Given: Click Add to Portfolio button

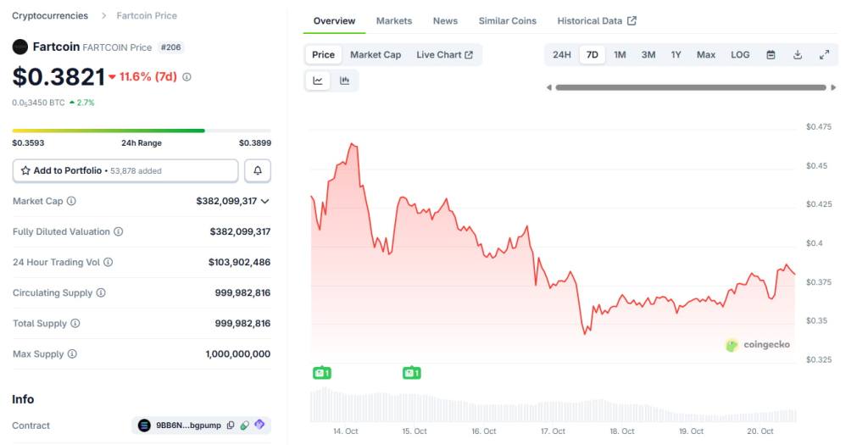Looking at the screenshot, I should 125,170.
